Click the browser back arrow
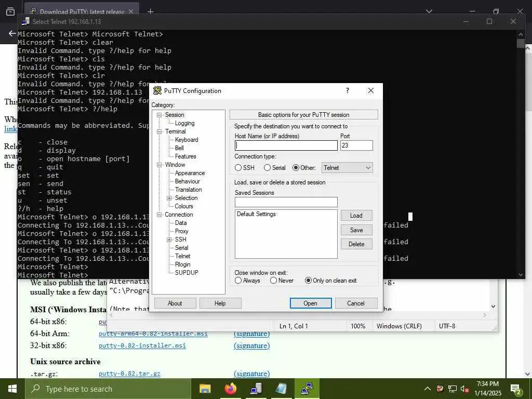Screen dimensions: 532x399 coord(12,33)
